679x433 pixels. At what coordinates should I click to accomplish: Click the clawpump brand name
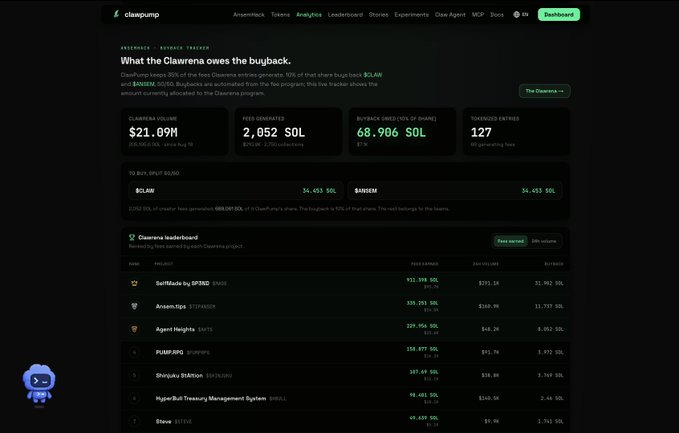point(142,14)
